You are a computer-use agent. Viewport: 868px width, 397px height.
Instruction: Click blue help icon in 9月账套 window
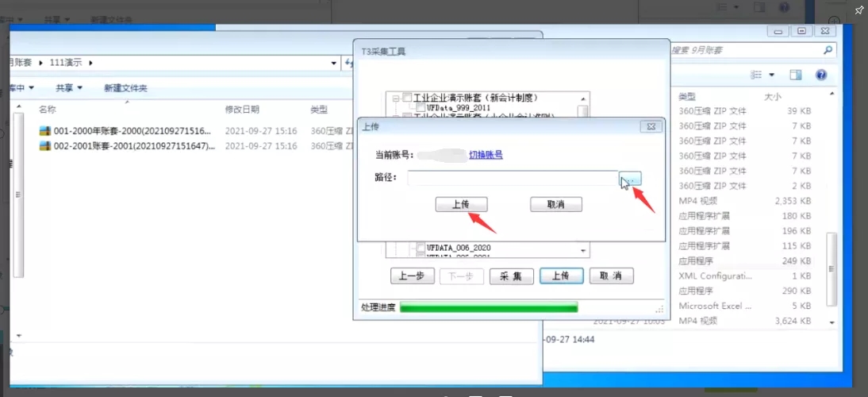click(821, 75)
